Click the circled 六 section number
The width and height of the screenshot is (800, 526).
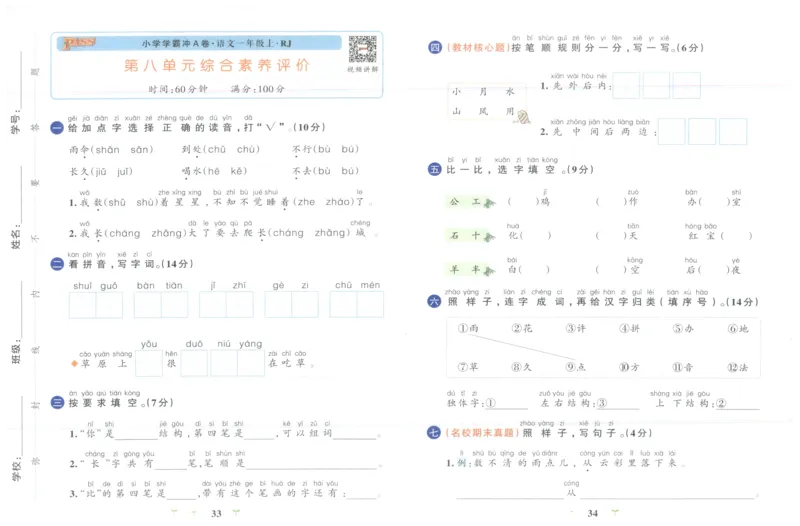[434, 302]
